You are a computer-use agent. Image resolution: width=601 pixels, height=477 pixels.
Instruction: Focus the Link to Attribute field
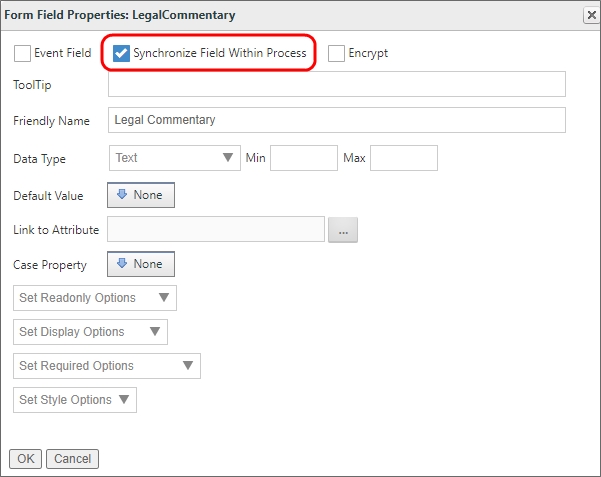216,230
